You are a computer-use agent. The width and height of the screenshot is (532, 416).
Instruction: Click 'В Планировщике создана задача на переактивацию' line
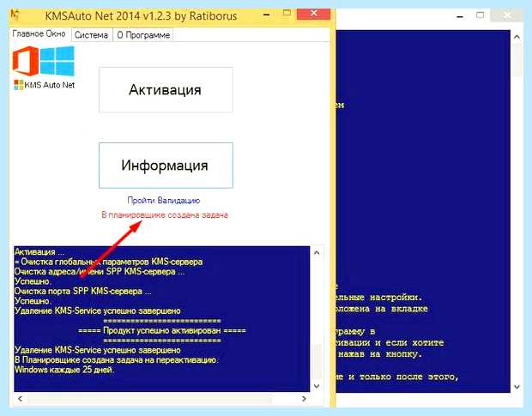click(x=117, y=359)
